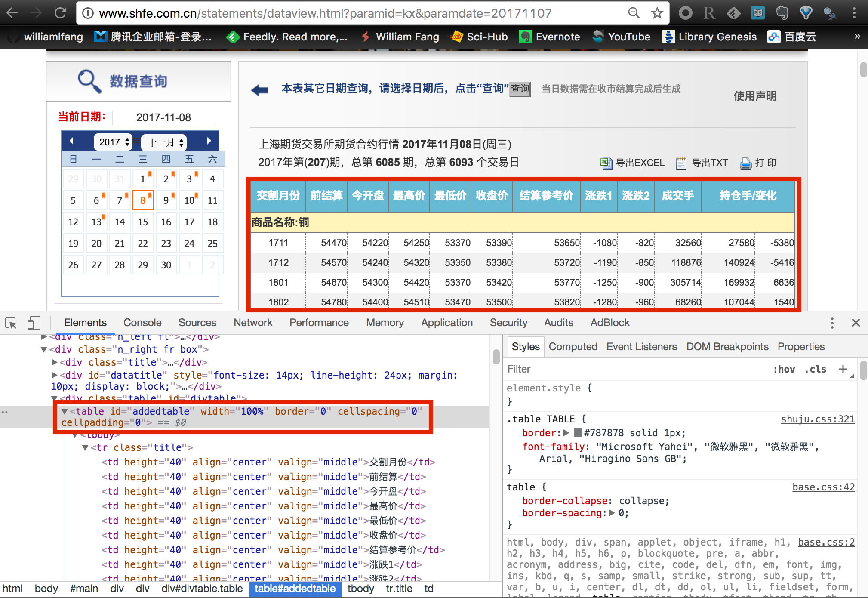Select tbody in the DevTools breadcrumb

360,589
